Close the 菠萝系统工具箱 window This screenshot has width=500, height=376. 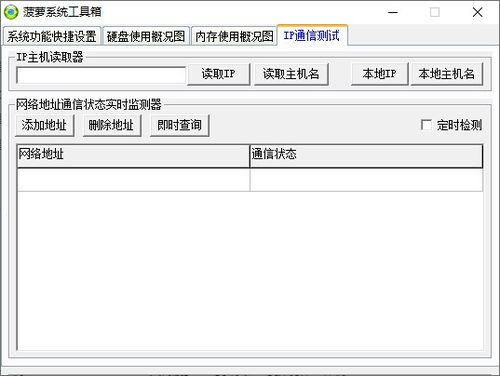point(478,13)
